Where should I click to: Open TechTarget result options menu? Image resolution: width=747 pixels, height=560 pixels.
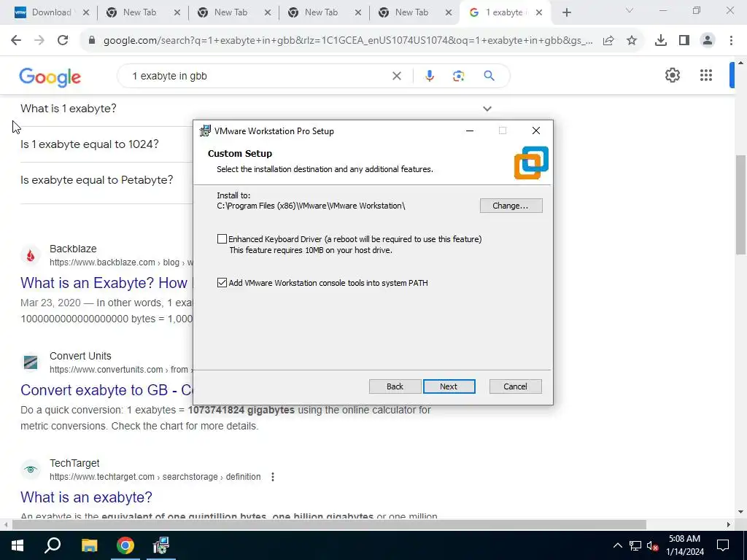[x=273, y=477]
